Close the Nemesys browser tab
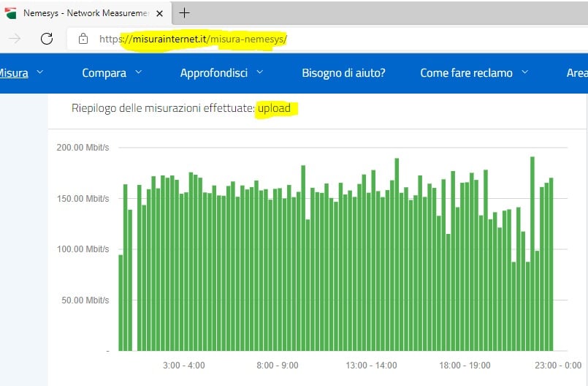Viewport: 588px width, 386px height. pyautogui.click(x=161, y=13)
